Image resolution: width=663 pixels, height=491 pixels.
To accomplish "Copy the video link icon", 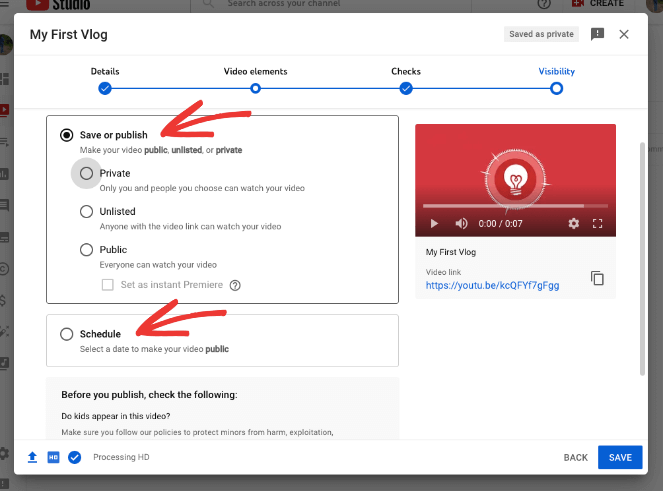I will pyautogui.click(x=597, y=278).
